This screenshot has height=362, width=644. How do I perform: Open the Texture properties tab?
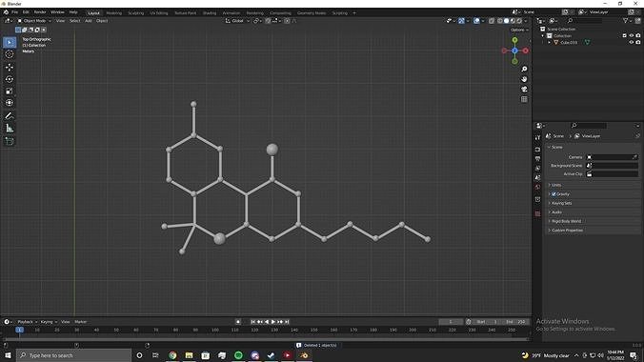[x=537, y=213]
